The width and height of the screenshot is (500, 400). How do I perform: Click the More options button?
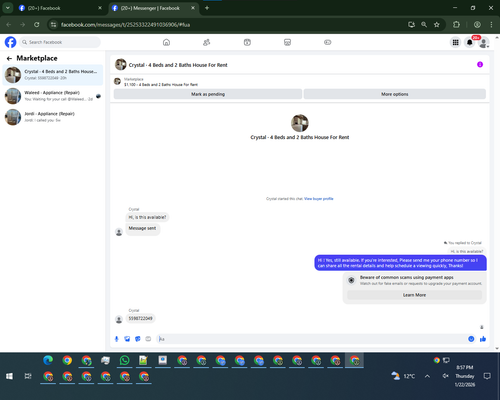point(395,94)
